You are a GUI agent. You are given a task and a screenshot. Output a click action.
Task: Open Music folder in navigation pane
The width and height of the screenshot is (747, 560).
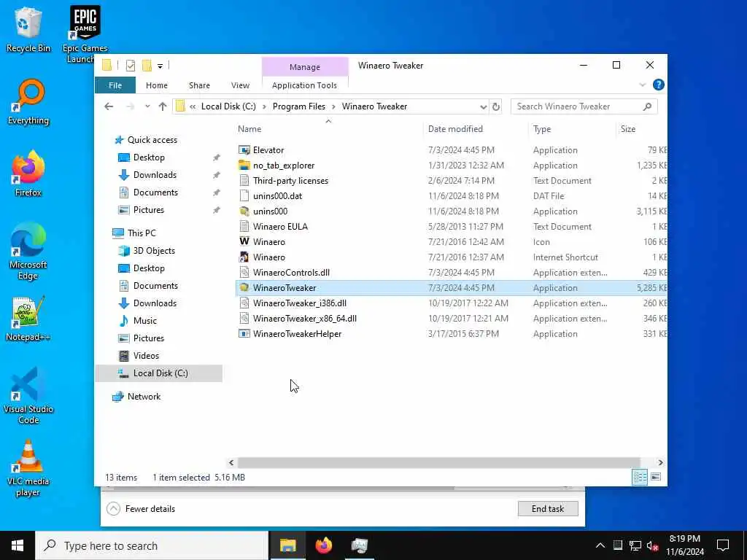coord(145,321)
